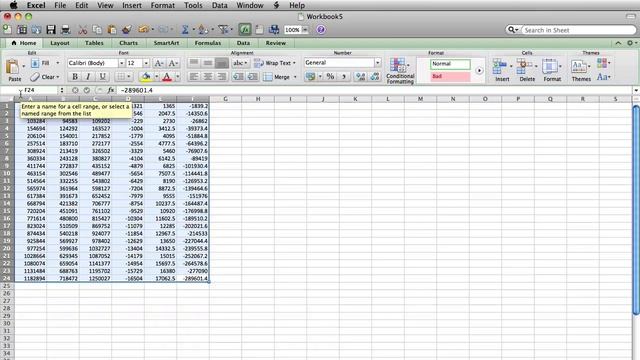
Task: Click the AutoSum sigma icon
Action: 185,30
